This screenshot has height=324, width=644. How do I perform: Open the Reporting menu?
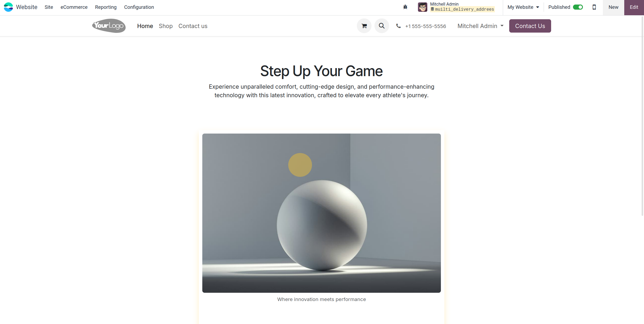106,7
